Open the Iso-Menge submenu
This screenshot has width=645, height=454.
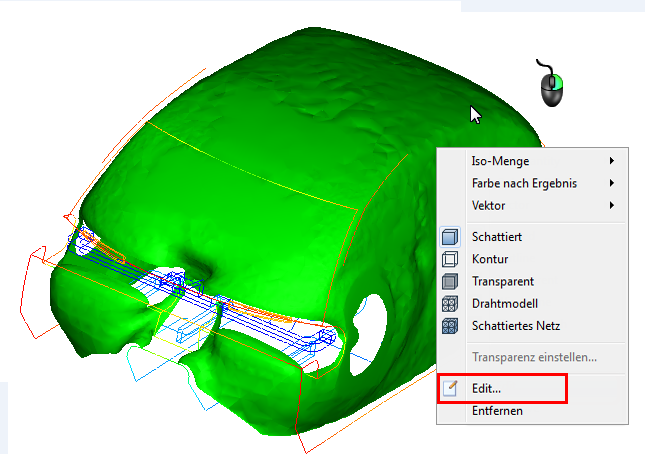[x=532, y=161]
